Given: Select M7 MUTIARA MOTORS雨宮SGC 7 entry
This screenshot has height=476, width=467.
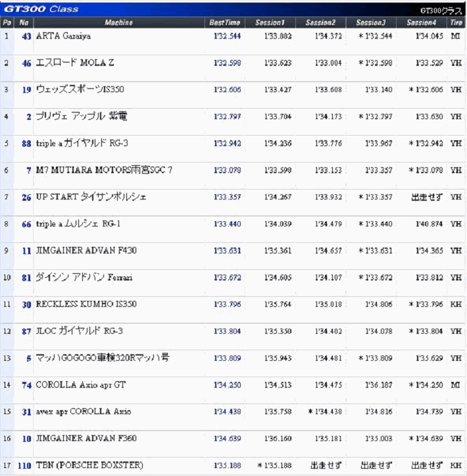Looking at the screenshot, I should (104, 170).
